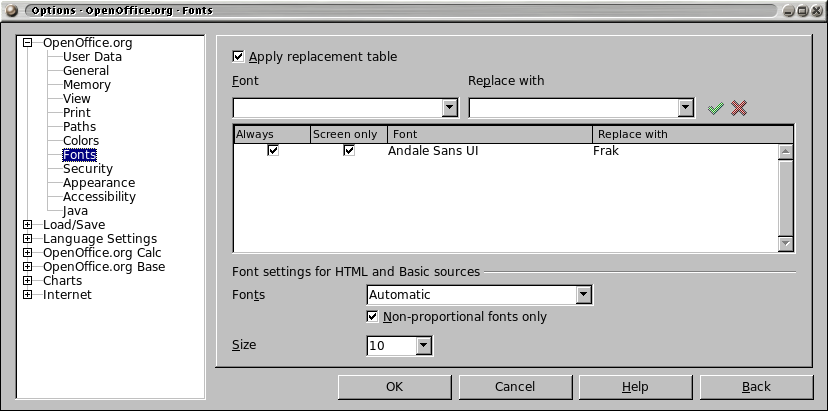
Task: Click OpenOffice.org Calc label in the tree
Action: tap(102, 253)
